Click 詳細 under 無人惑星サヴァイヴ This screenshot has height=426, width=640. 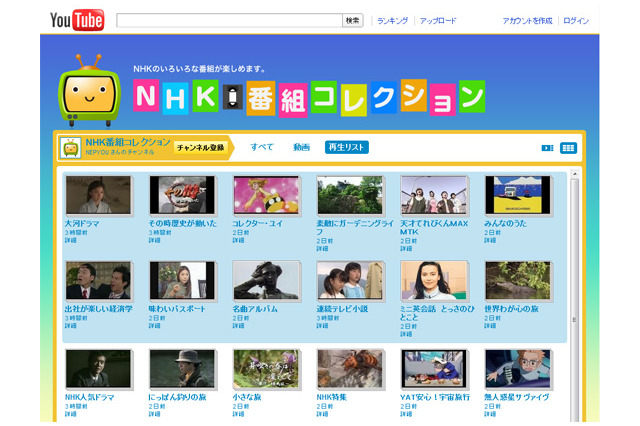490,414
